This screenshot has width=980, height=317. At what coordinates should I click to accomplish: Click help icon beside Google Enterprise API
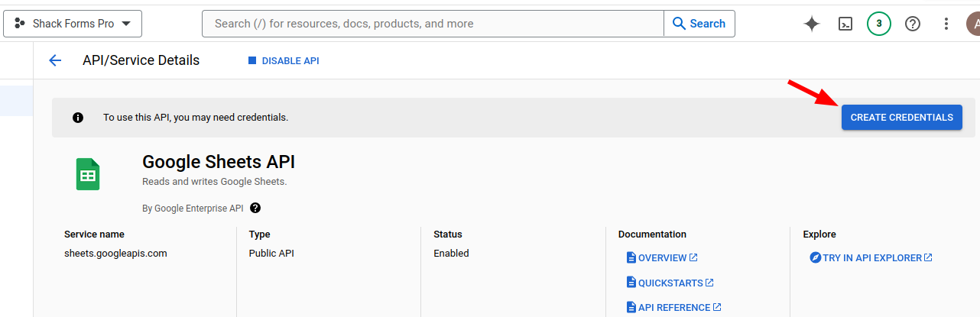click(255, 208)
